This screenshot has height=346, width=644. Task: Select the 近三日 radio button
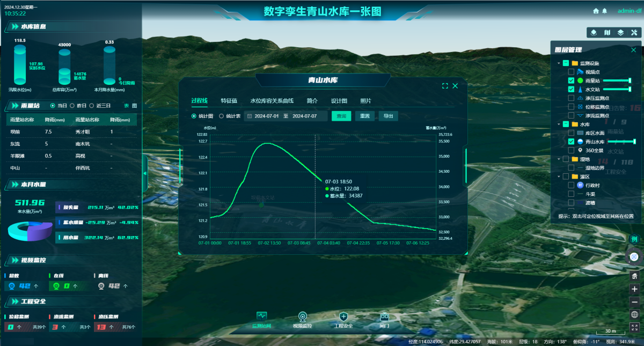point(92,106)
